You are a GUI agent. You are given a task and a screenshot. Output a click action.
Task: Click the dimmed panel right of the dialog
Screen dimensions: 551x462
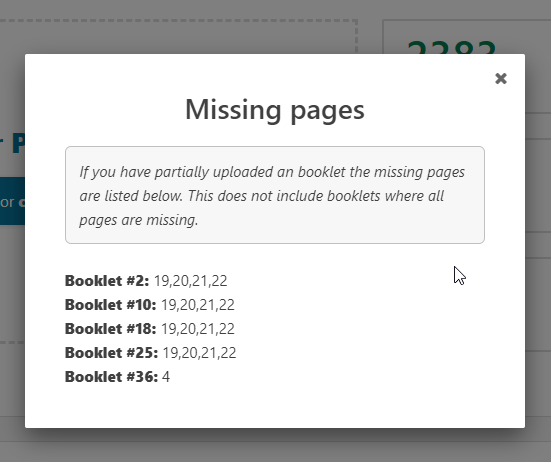click(538, 246)
